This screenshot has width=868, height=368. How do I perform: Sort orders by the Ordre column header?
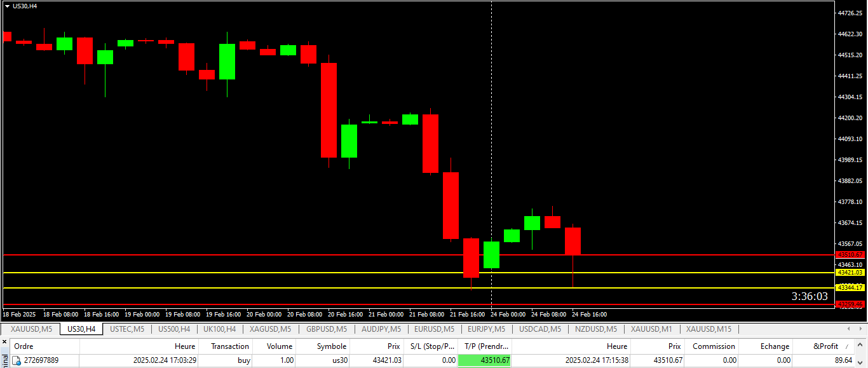click(x=44, y=346)
